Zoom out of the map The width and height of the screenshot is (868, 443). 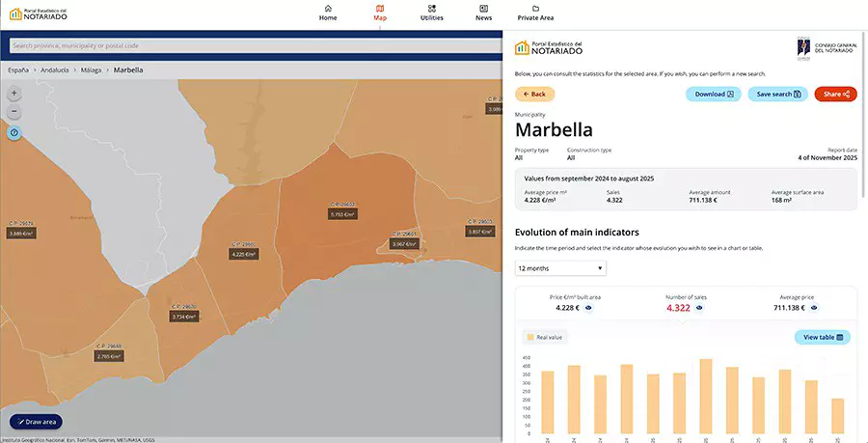tap(14, 112)
